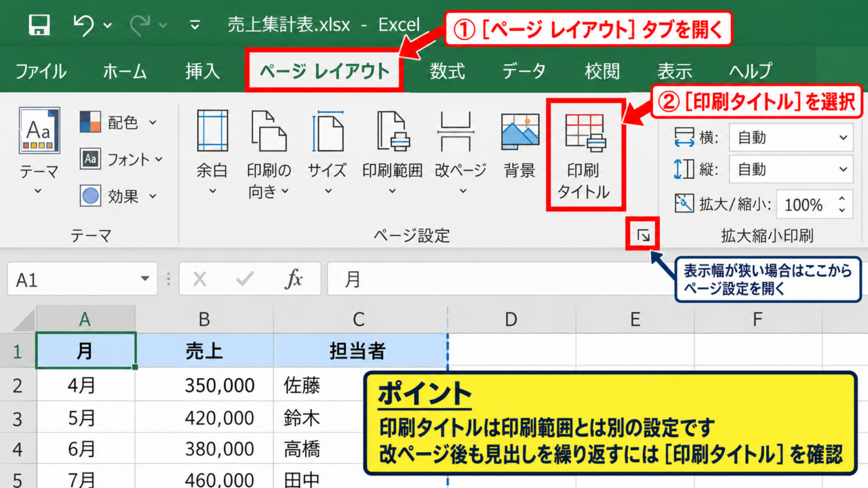The image size is (868, 488).
Task: Open the ファイル tab
Action: [x=41, y=70]
